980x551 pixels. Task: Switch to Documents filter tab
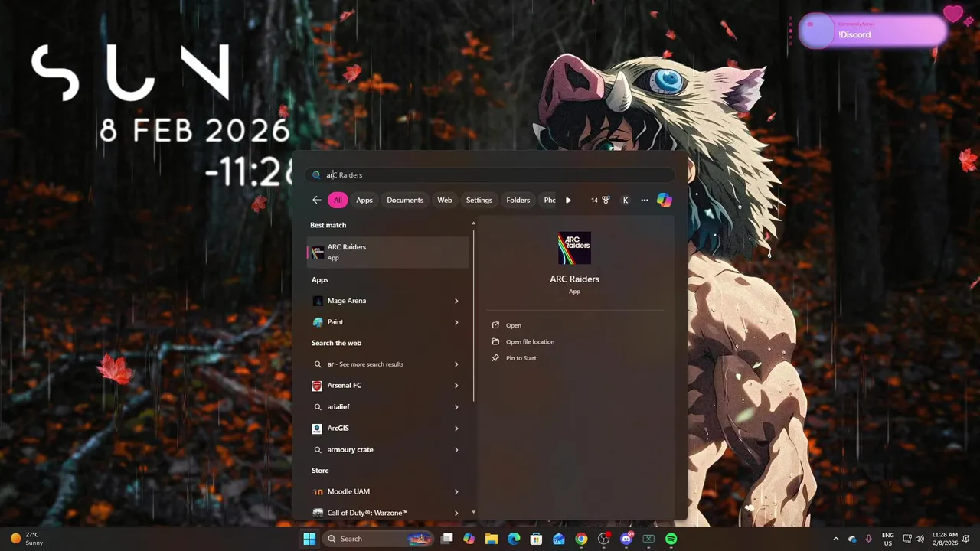[405, 200]
